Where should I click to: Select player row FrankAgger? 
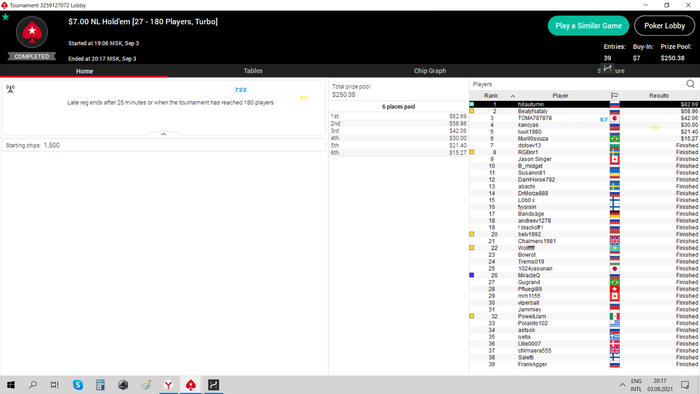click(584, 364)
